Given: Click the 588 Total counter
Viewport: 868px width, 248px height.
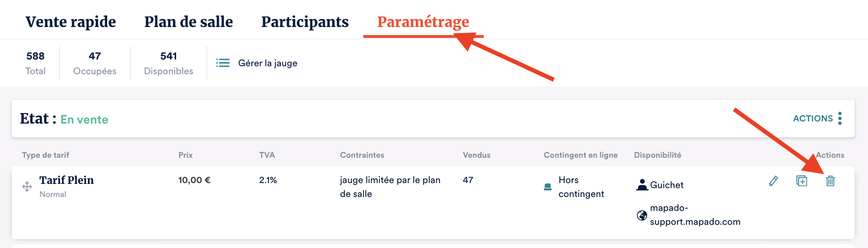Looking at the screenshot, I should click(x=35, y=63).
